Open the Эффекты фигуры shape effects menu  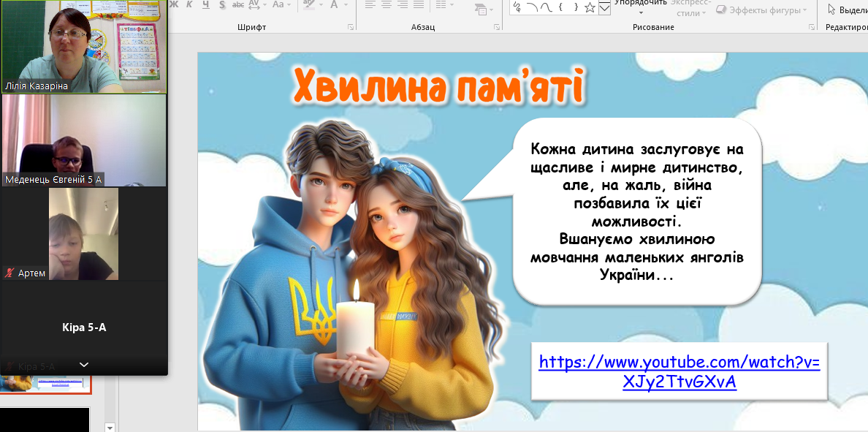pyautogui.click(x=761, y=10)
